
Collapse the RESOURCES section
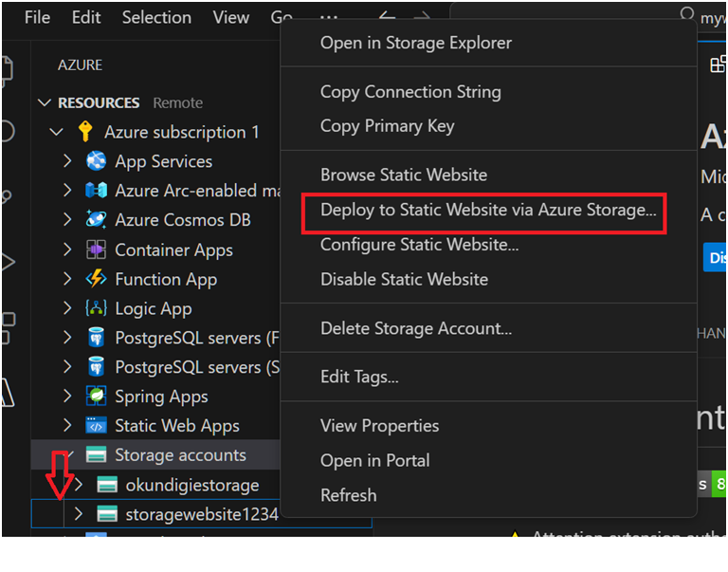(x=45, y=102)
